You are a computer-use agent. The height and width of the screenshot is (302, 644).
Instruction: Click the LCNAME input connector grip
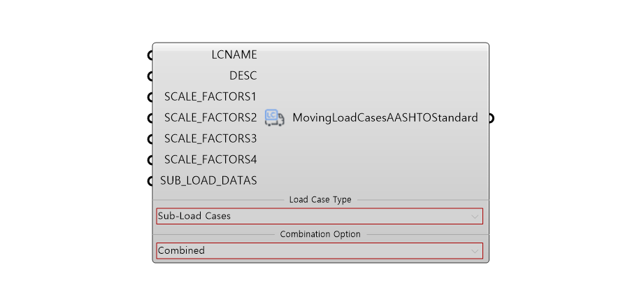(x=150, y=55)
